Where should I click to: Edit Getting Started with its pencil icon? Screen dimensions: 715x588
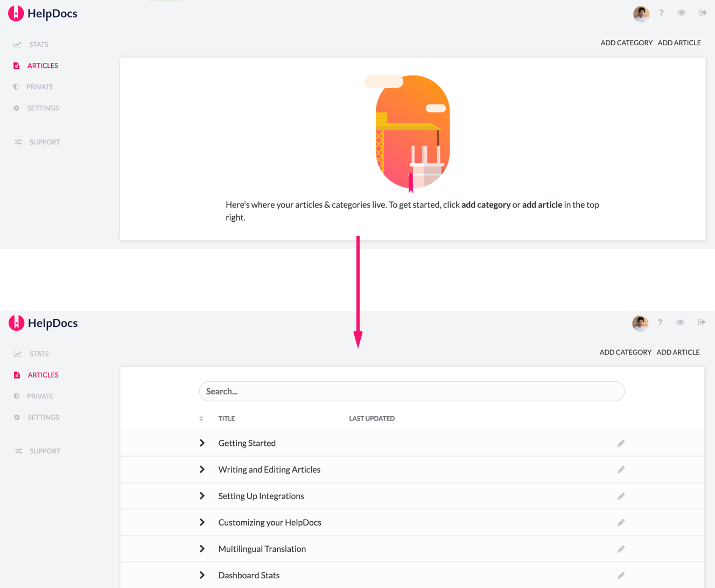click(621, 443)
